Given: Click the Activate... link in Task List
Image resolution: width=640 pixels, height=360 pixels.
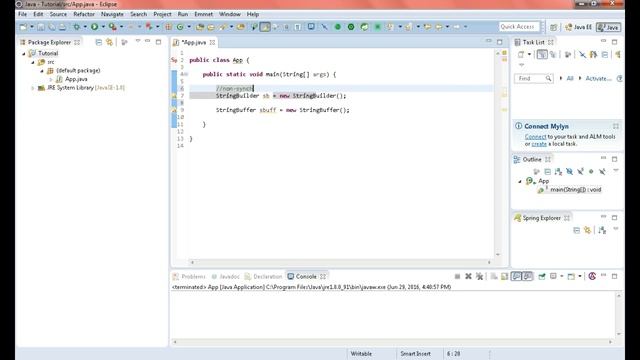Looking at the screenshot, I should pos(598,78).
